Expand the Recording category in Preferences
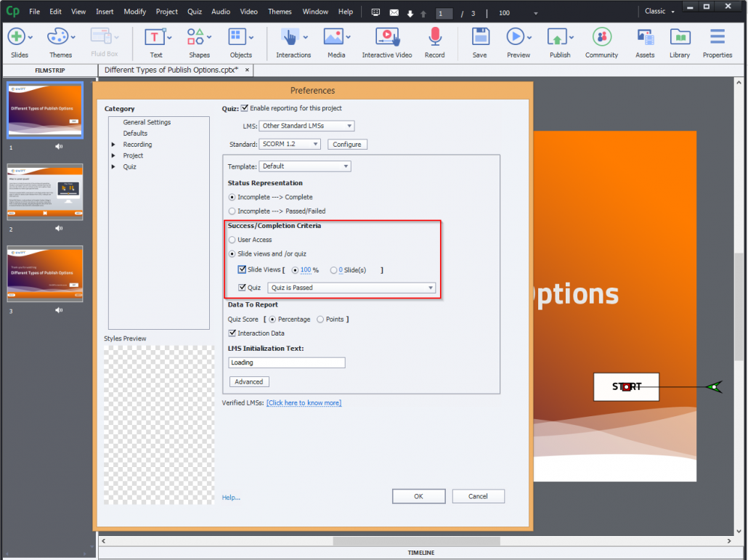The width and height of the screenshot is (748, 560). pos(113,144)
